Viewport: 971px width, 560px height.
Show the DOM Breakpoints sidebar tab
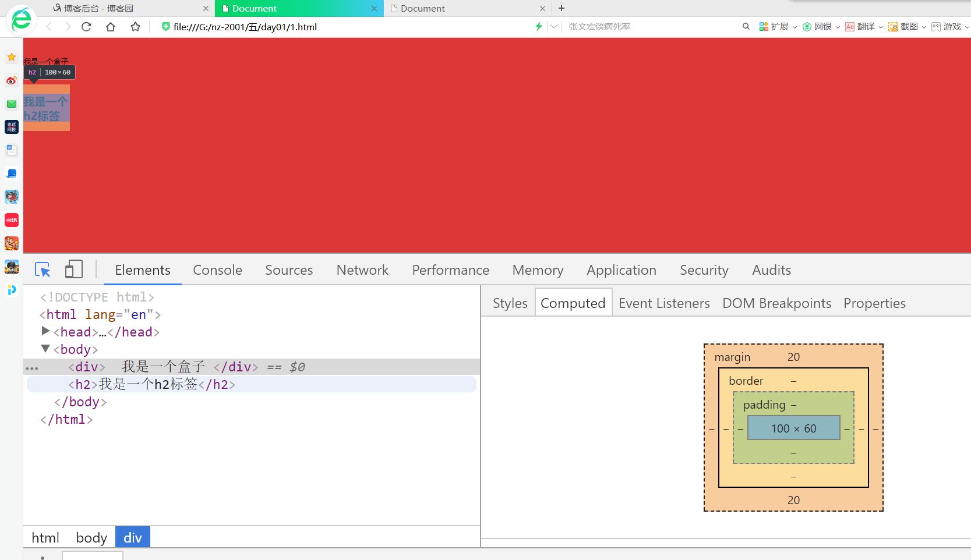[x=776, y=303]
